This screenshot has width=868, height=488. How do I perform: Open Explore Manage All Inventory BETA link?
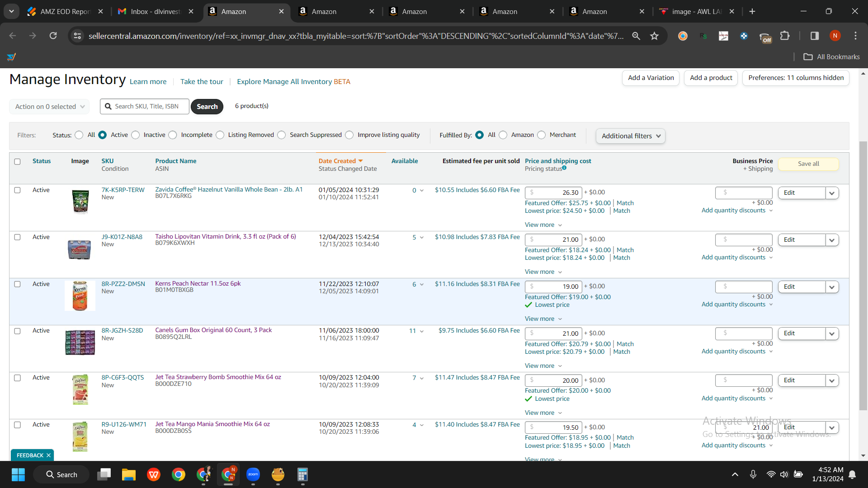tap(293, 82)
